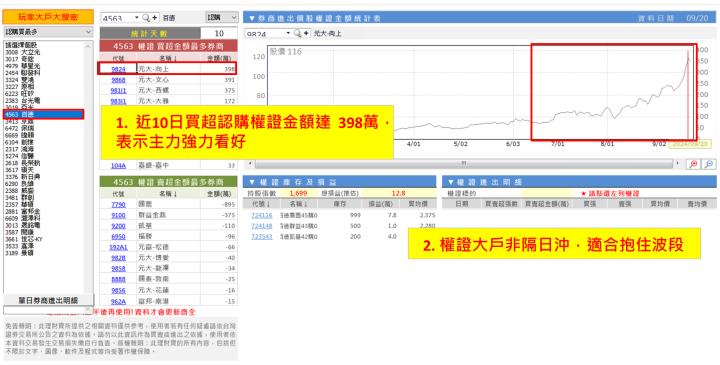The image size is (720, 365).
Task: Open seller broker link 962A
Action: (118, 301)
